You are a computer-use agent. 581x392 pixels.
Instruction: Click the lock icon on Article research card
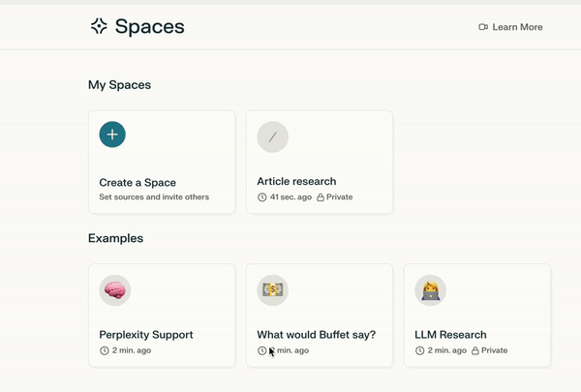click(321, 197)
